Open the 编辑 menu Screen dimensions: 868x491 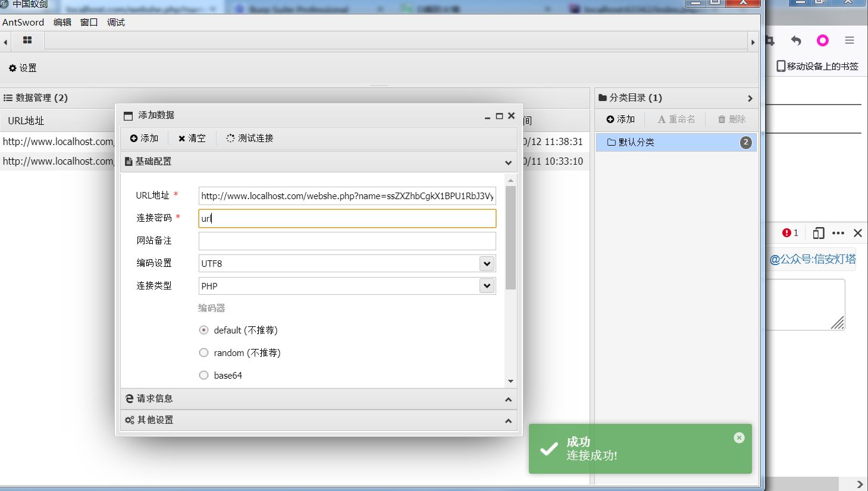[62, 23]
